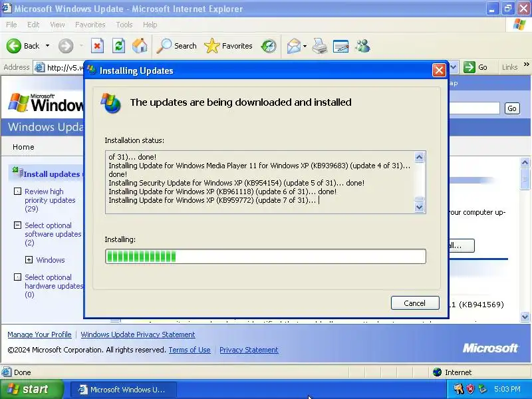The height and width of the screenshot is (399, 532).
Task: Click Select optional hardware updates link
Action: click(x=54, y=286)
